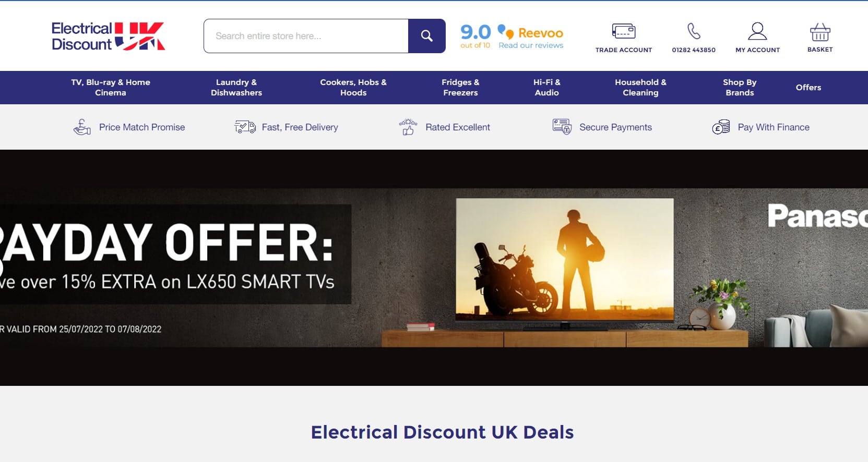Screen dimensions: 868x462
Task: Open My Account user icon
Action: click(757, 31)
